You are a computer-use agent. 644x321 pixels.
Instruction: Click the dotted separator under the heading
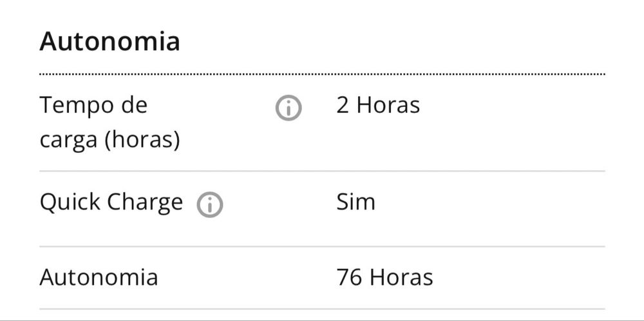pyautogui.click(x=322, y=75)
